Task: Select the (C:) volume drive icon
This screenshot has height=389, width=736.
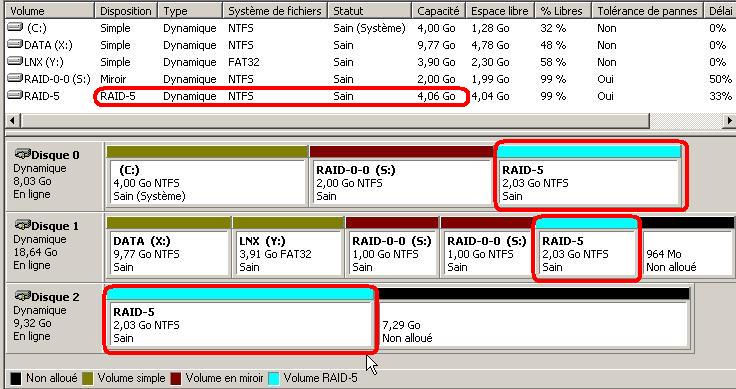Action: tap(15, 28)
